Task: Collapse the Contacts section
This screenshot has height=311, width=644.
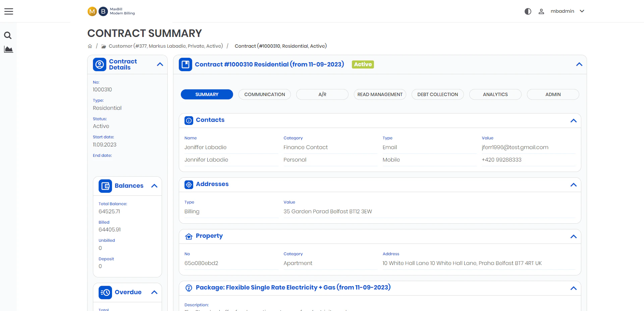Action: (574, 121)
